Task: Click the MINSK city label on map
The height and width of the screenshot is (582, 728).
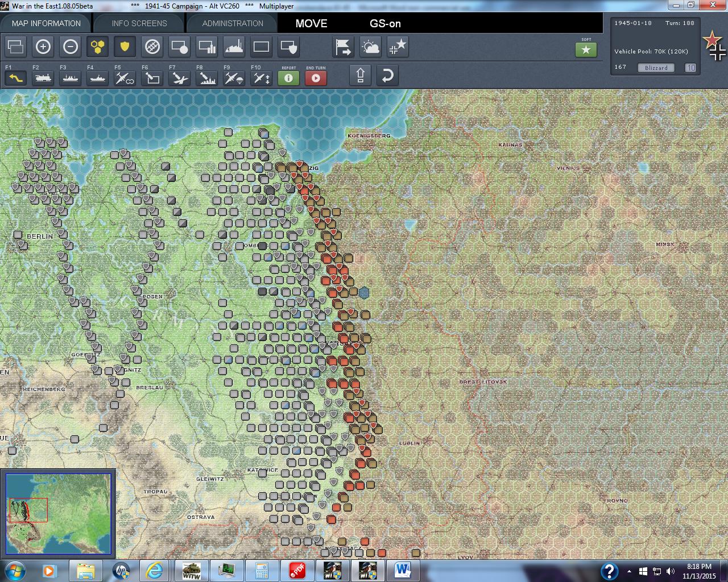Action: pyautogui.click(x=665, y=244)
